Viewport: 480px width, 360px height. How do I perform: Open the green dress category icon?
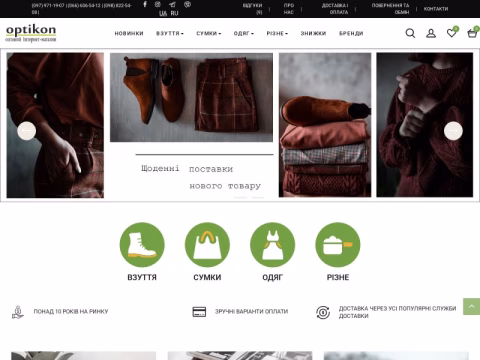pyautogui.click(x=273, y=245)
